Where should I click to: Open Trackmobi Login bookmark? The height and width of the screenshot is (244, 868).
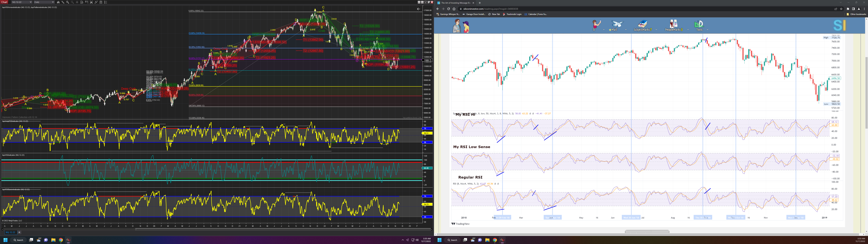(512, 14)
